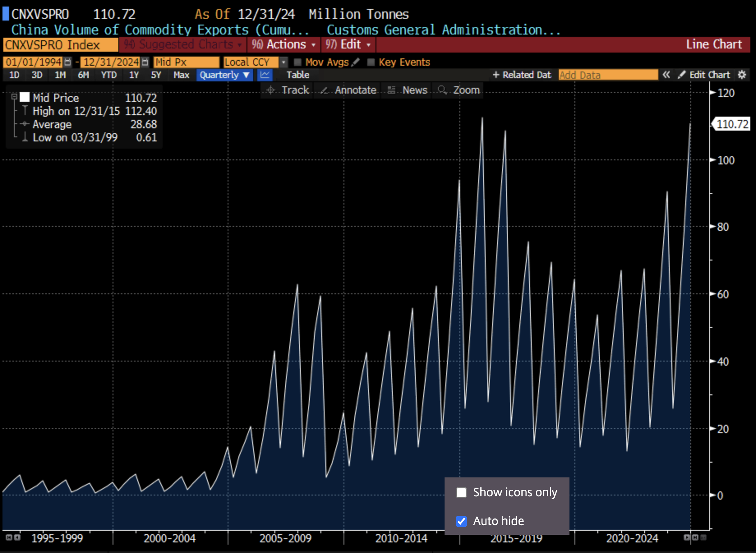
Task: Click the Edit Chart label
Action: (710, 75)
